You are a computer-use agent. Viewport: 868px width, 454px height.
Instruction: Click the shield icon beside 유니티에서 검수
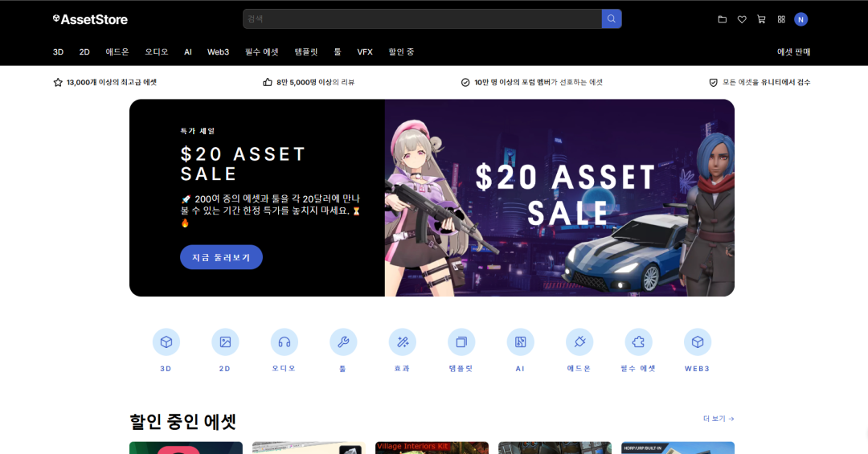pyautogui.click(x=714, y=83)
